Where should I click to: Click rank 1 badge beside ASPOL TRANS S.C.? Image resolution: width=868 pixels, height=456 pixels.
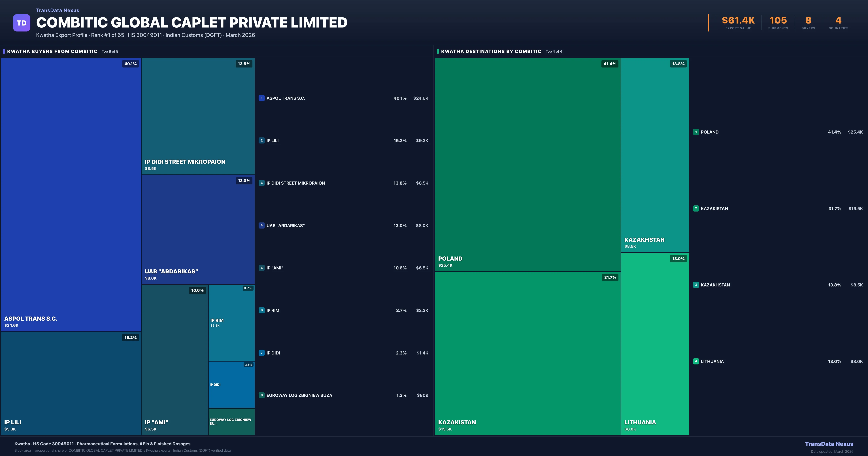pos(261,98)
